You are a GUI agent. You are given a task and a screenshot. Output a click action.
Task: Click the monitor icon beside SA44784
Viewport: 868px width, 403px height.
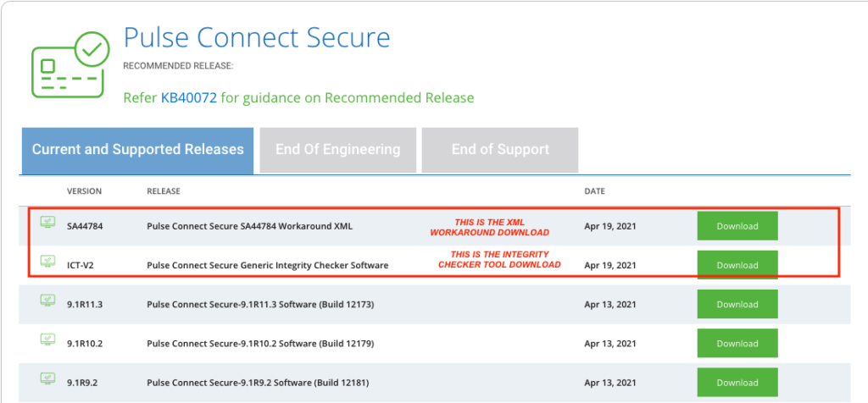[48, 223]
